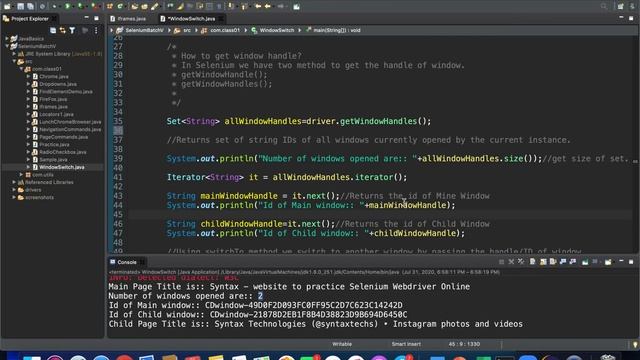The width and height of the screenshot is (640, 360).
Task: Click the highlighted '2' in console output
Action: (260, 296)
